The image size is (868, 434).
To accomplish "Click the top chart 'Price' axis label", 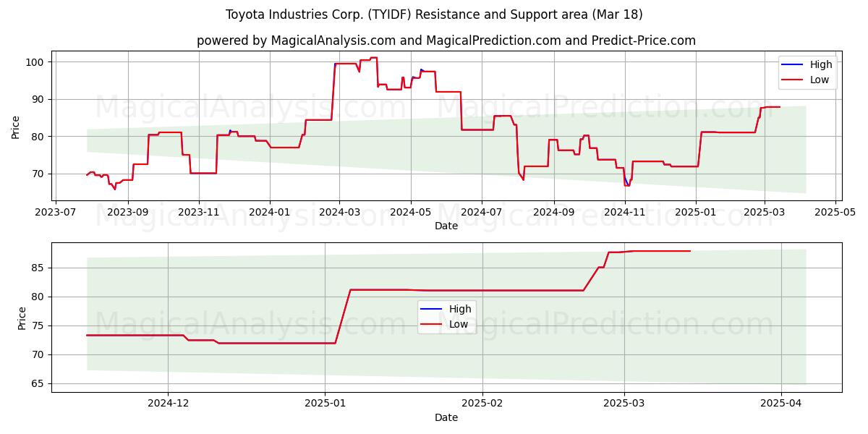I will click(16, 126).
